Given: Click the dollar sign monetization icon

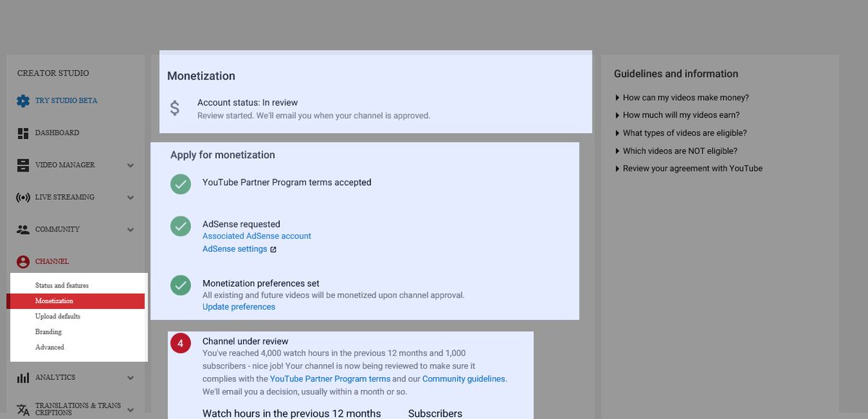Looking at the screenshot, I should pos(175,109).
